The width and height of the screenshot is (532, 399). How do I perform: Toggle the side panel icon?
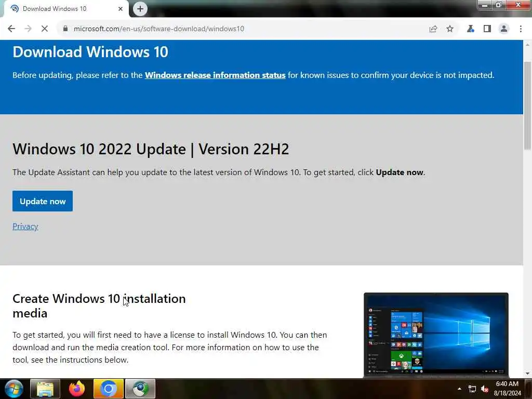tap(487, 29)
